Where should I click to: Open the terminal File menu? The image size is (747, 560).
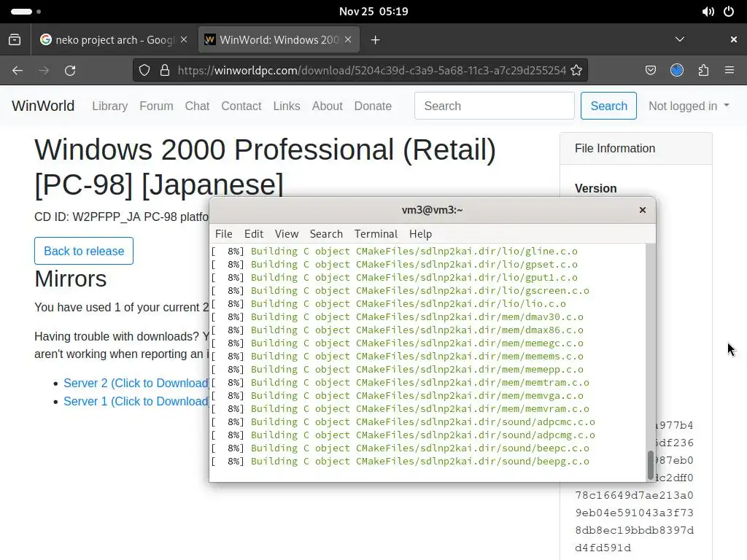(x=223, y=234)
